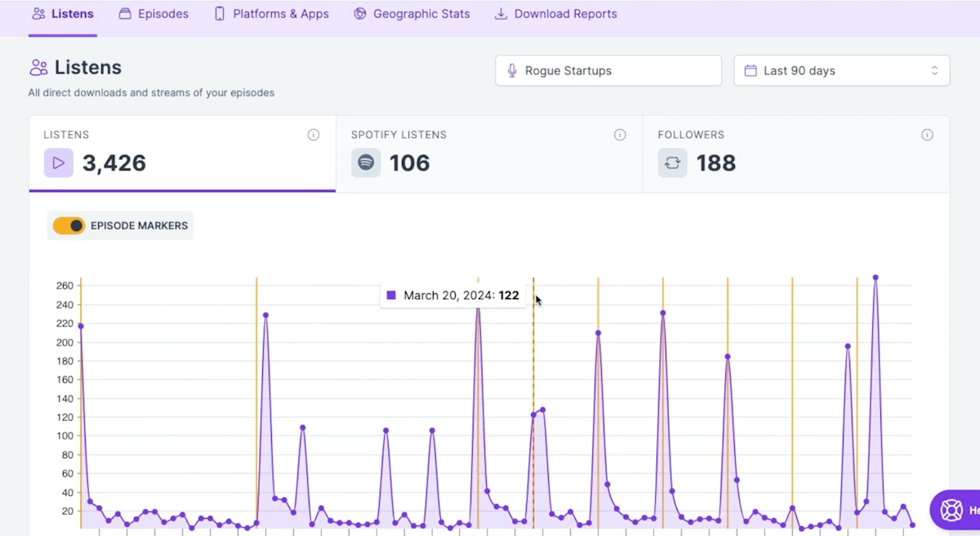Open the info icon on the Listens card
Screen dimensions: 980x536
point(313,135)
